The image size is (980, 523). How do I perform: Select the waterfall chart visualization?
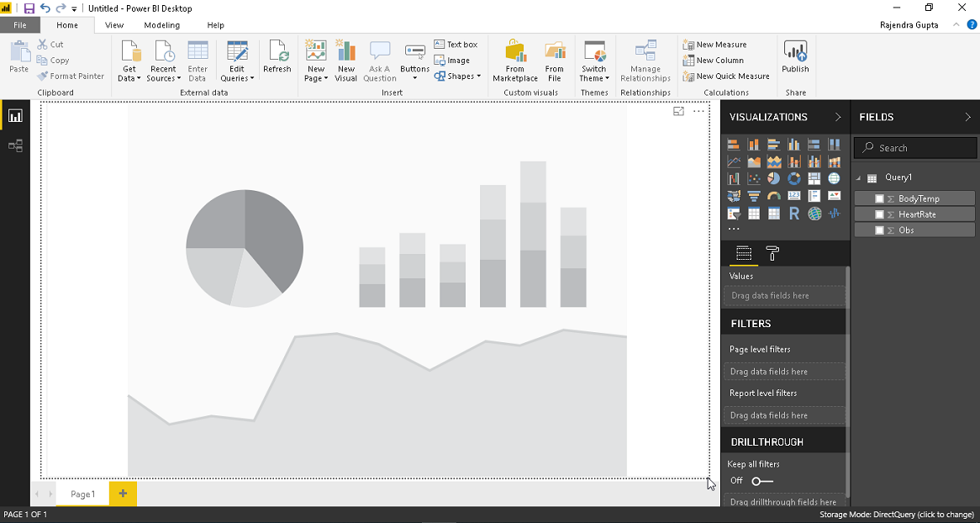(x=734, y=179)
